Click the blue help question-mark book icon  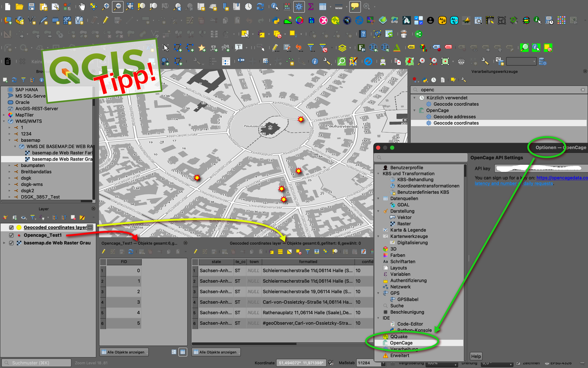coord(363,34)
